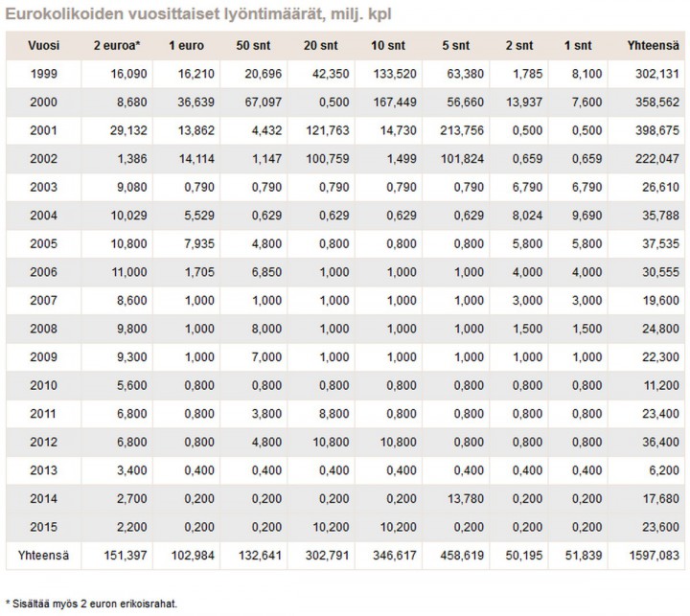This screenshot has height=616, width=690.
Task: Click the "Yhteensä" label in the bottom row
Action: tap(42, 555)
